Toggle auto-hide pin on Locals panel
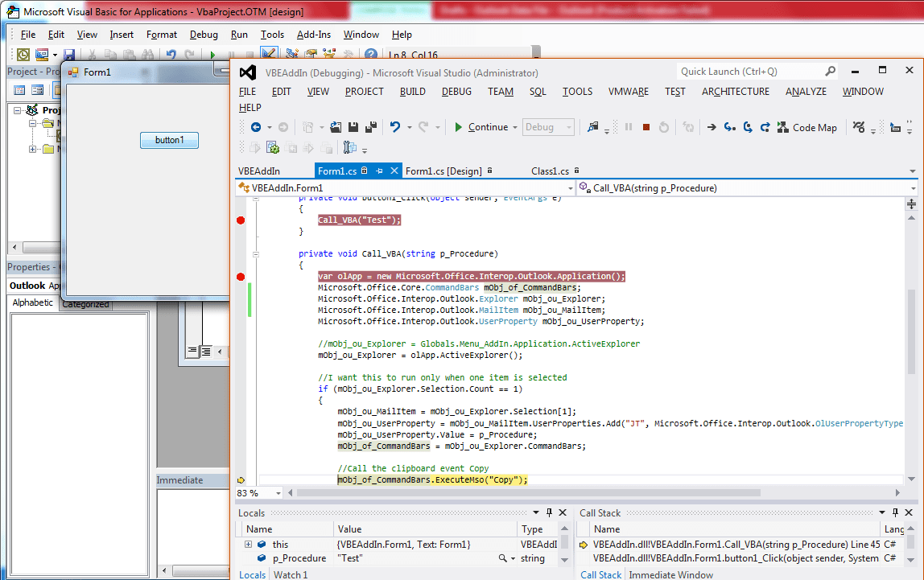Screen dimensions: 924x580 point(549,513)
